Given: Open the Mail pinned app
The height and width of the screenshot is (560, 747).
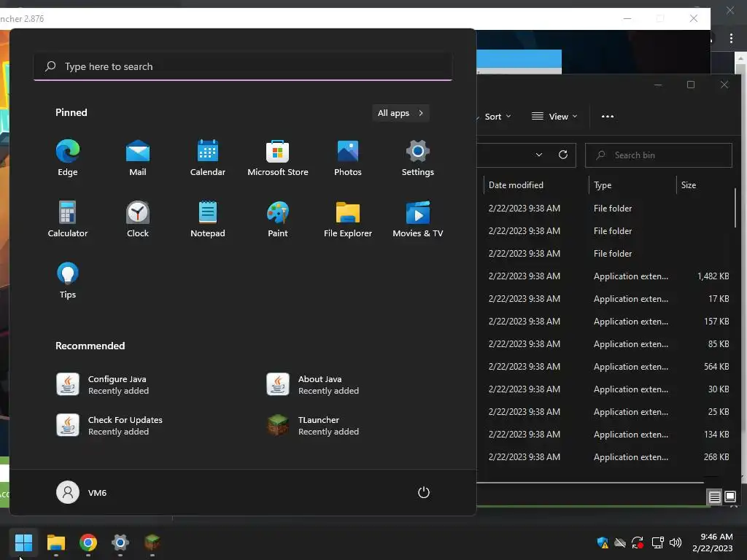Looking at the screenshot, I should (x=138, y=158).
